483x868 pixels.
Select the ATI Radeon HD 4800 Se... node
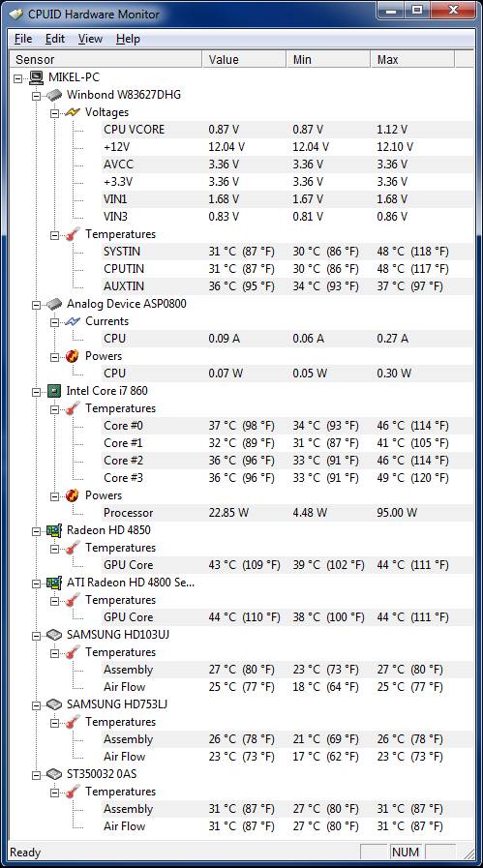tap(131, 583)
